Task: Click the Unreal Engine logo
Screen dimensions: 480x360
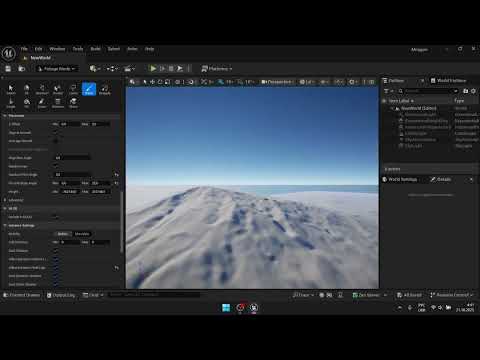Action: pyautogui.click(x=8, y=53)
